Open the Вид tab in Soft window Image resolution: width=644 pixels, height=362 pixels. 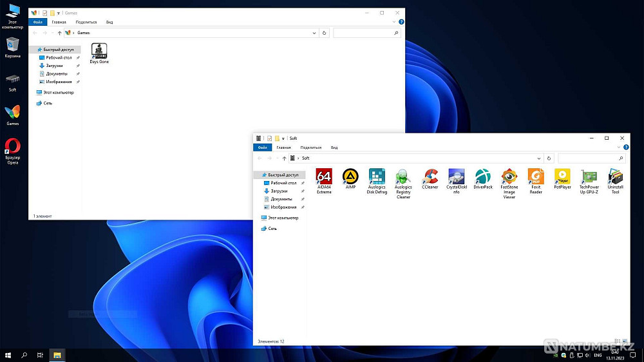coord(334,148)
